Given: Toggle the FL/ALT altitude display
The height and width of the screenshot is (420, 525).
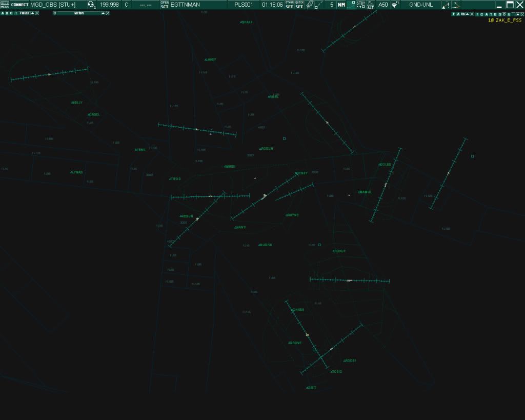Looking at the screenshot, I should pos(371,5).
